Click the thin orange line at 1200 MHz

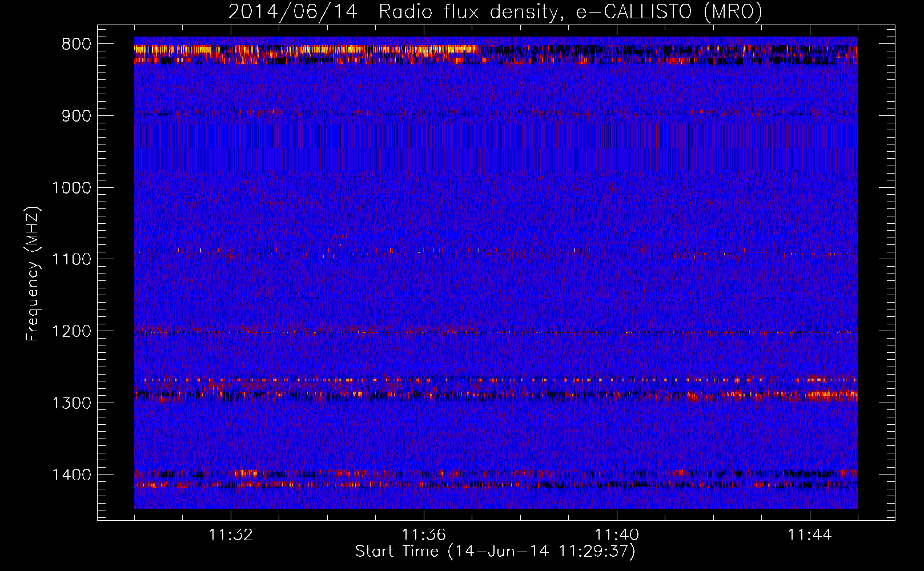(496, 332)
